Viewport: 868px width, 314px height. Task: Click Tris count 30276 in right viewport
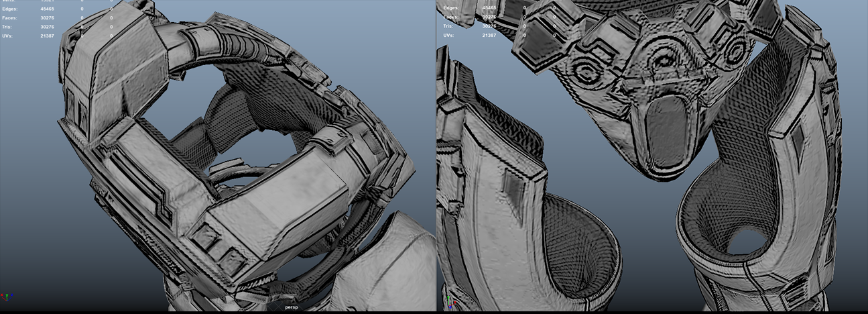click(489, 25)
